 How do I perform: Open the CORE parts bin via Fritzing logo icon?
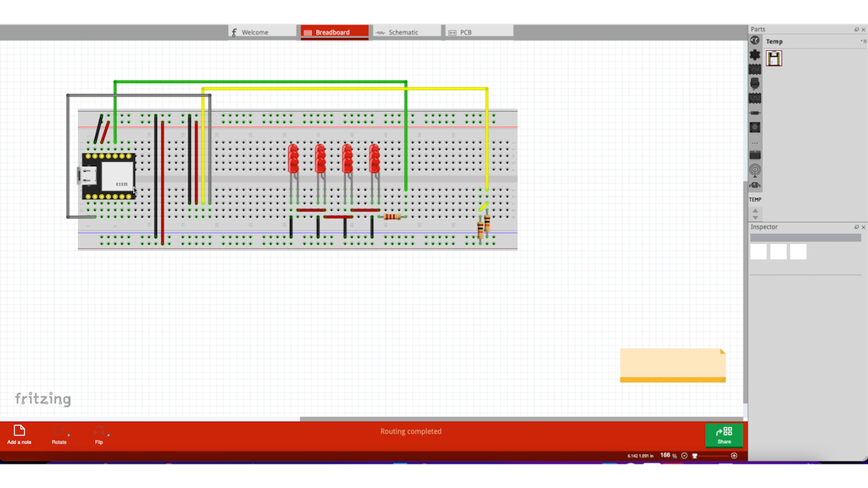coord(754,41)
